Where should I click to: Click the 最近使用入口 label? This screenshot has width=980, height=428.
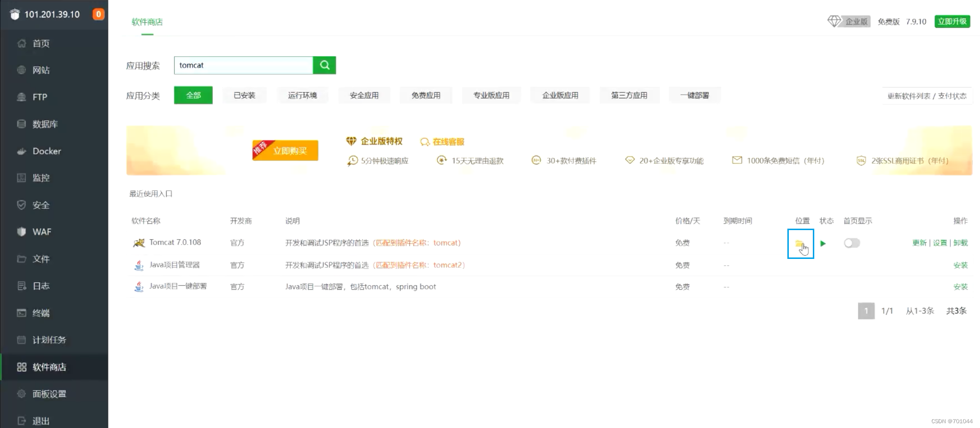pyautogui.click(x=151, y=194)
